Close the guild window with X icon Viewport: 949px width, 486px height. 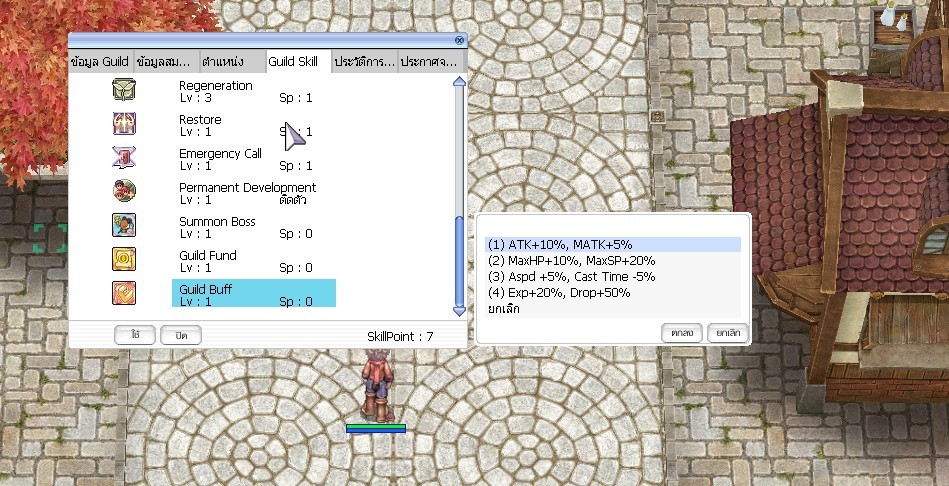coord(459,40)
